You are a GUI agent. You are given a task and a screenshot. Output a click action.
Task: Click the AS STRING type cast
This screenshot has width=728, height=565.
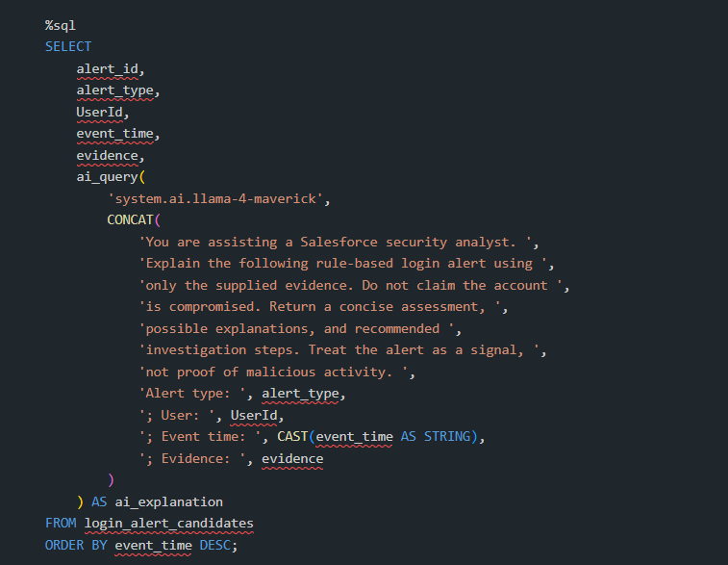tap(436, 437)
